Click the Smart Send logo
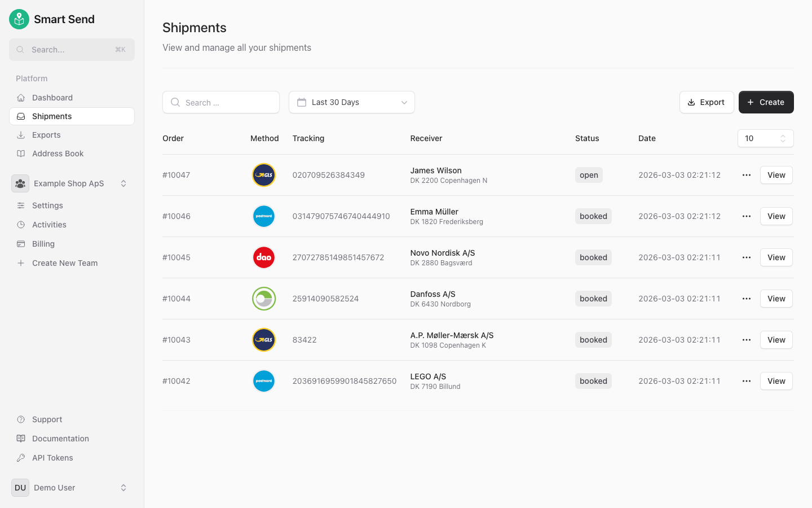Screen dimensions: 812x508 coord(19,19)
